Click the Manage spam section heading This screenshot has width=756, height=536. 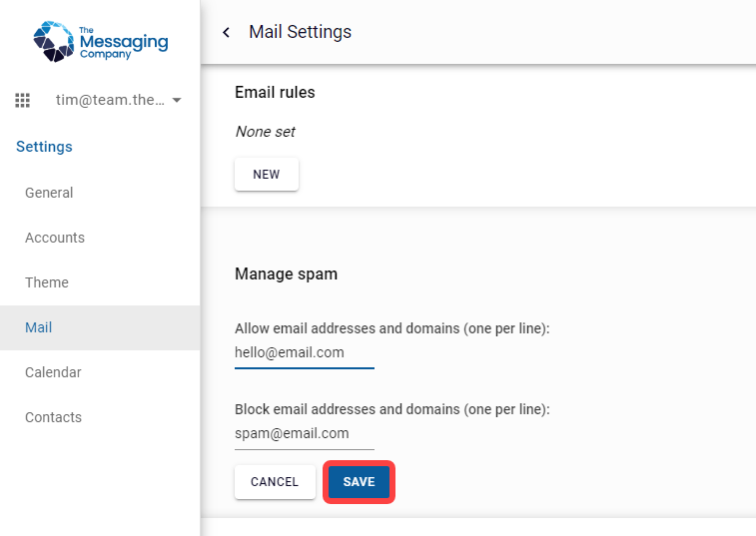286,273
